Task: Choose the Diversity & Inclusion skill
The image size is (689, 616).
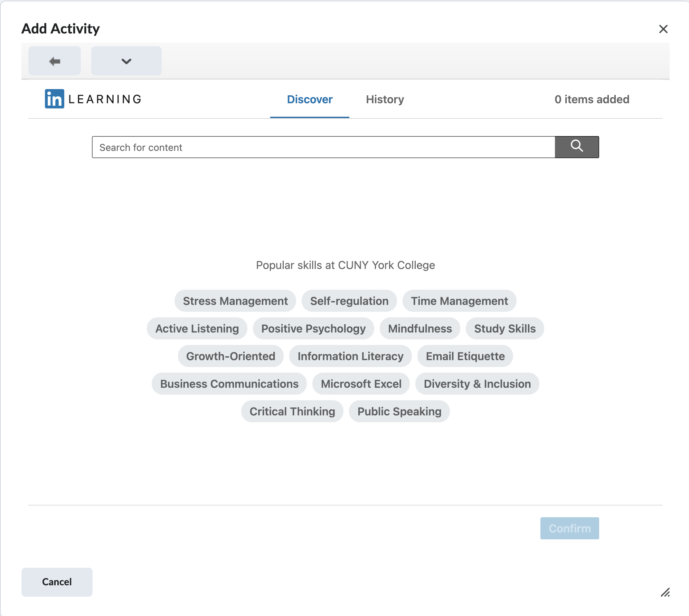Action: coord(477,384)
